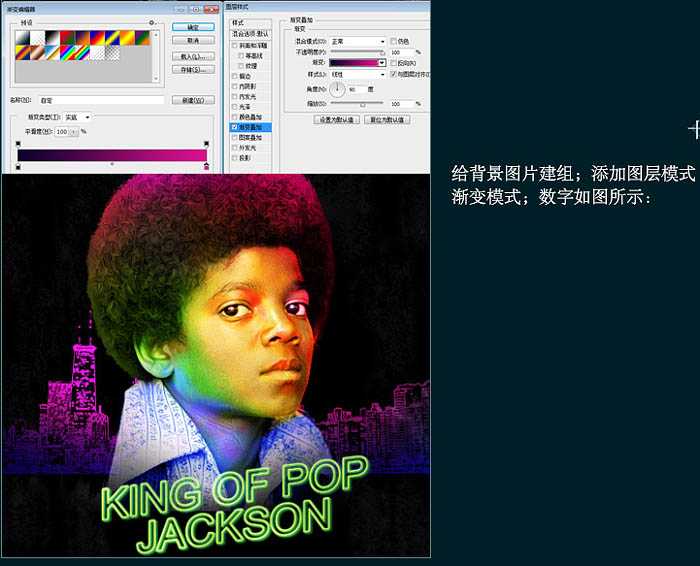Click the opacity slider in Gradient Overlay
The image size is (700, 566).
pos(357,53)
